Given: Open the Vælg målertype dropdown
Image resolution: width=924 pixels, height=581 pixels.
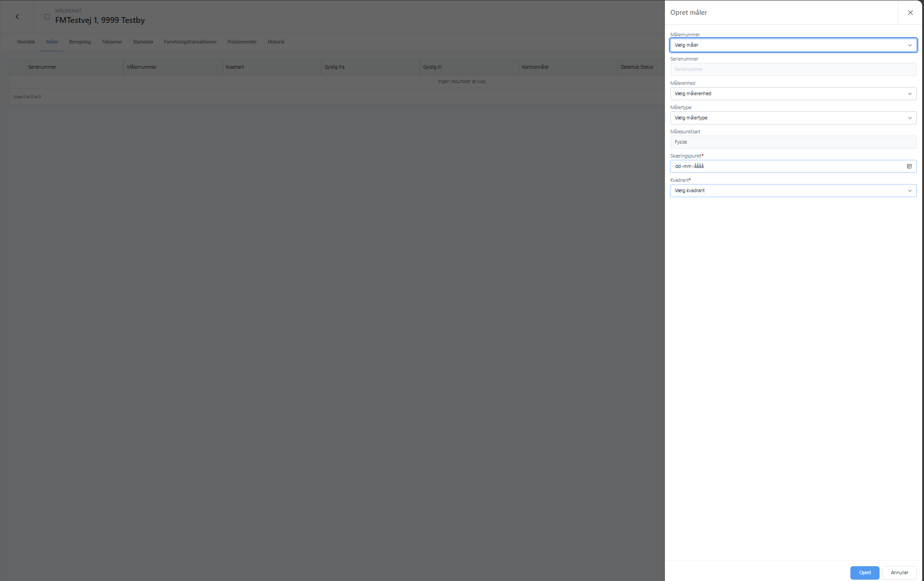Looking at the screenshot, I should tap(793, 118).
